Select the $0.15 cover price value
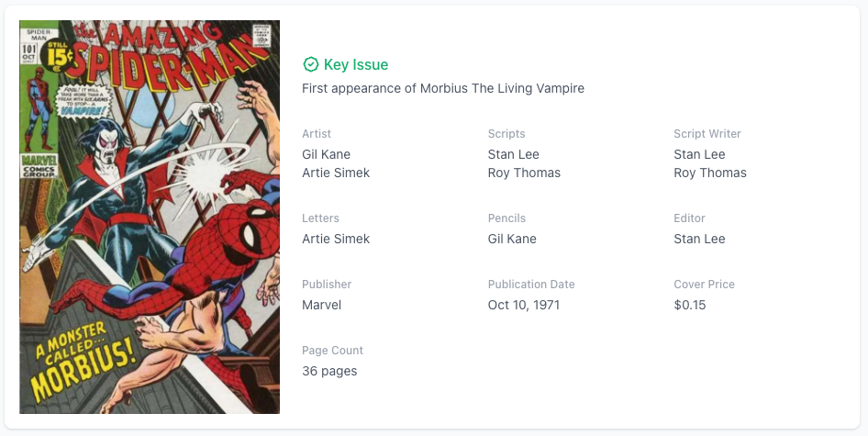 690,305
